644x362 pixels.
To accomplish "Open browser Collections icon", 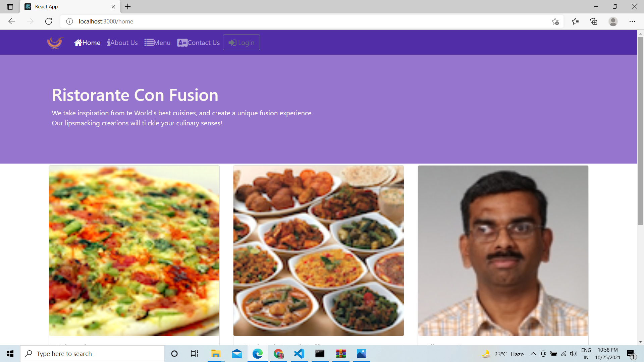I will pyautogui.click(x=594, y=21).
